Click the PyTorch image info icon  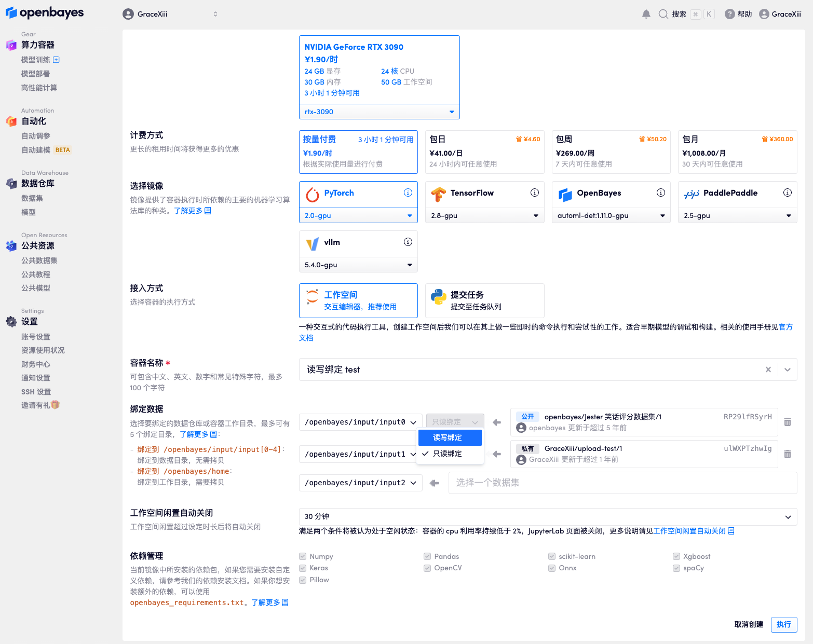point(408,193)
